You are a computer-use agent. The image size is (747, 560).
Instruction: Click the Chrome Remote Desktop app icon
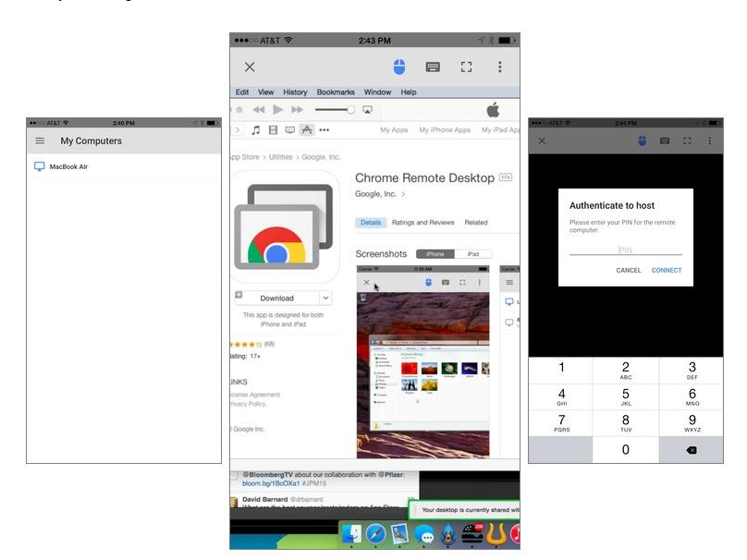285,227
